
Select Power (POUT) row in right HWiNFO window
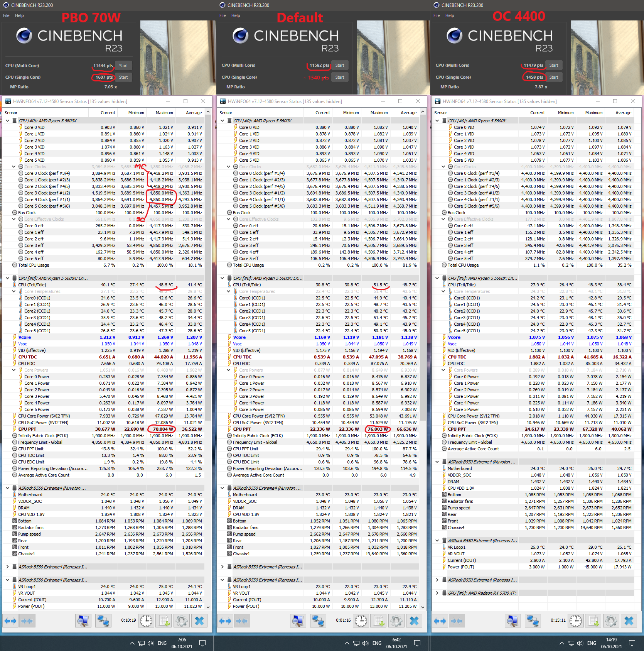[x=533, y=567]
